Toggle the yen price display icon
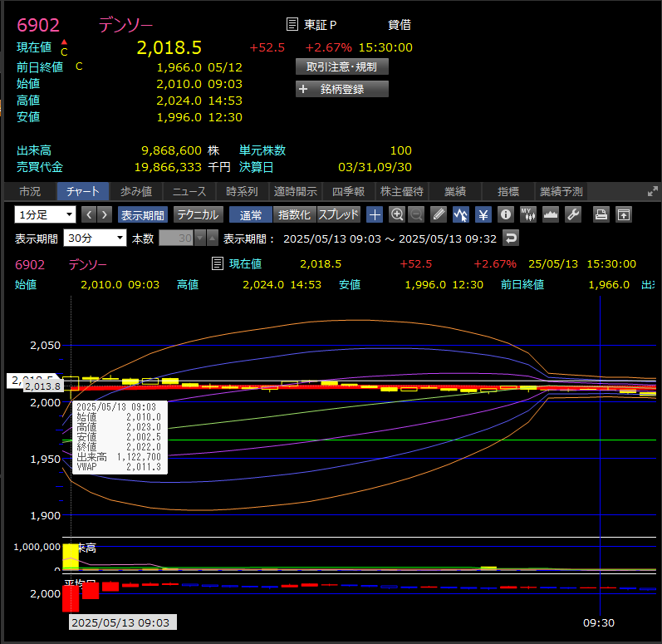662x644 pixels. coord(483,214)
